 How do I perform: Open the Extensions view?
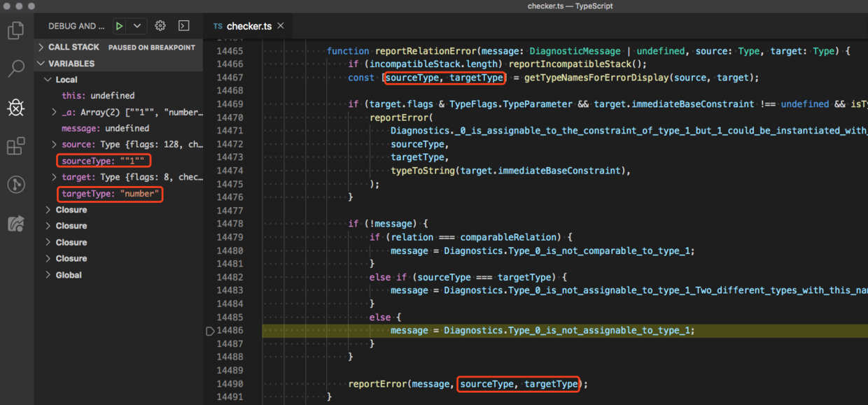coord(15,145)
